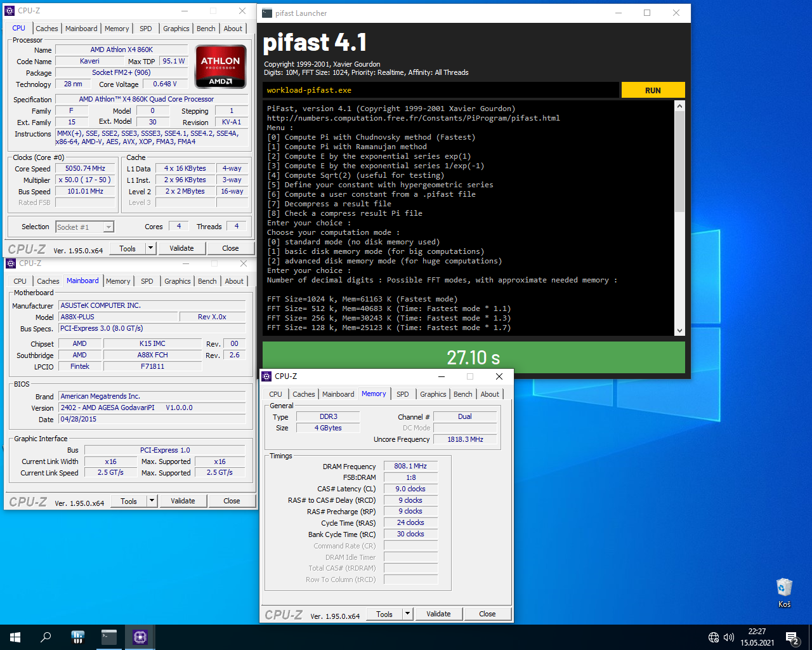Click Validate in the CPU window
This screenshot has height=650, width=812.
[181, 248]
